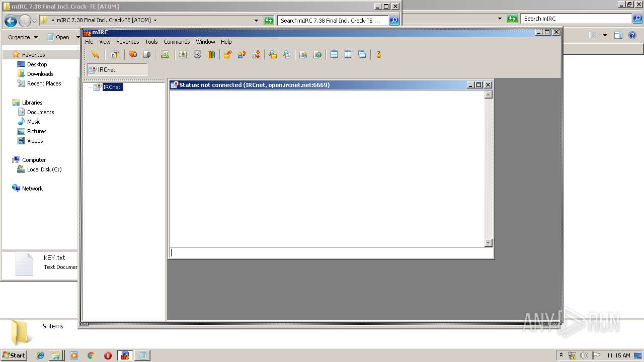Open mIRC View menu
The height and width of the screenshot is (362, 644).
[x=105, y=42]
